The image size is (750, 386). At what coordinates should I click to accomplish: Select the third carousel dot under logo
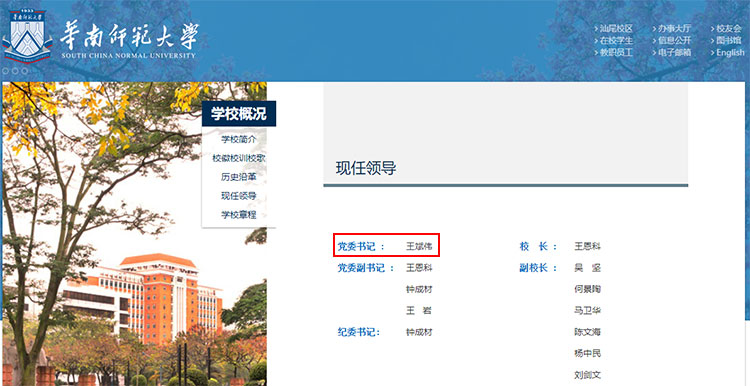(24, 71)
